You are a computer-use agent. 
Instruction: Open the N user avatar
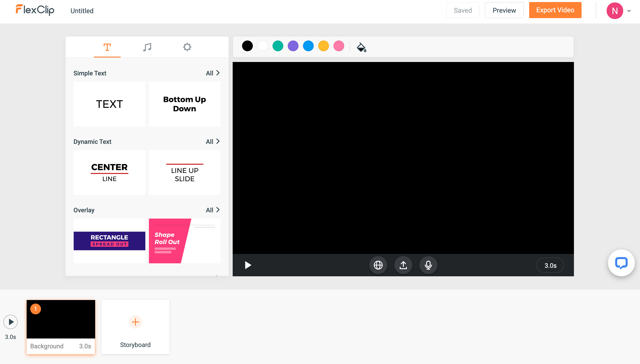tap(615, 11)
